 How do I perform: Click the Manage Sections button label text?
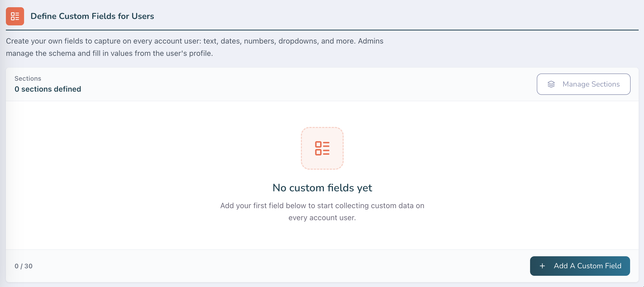(591, 84)
